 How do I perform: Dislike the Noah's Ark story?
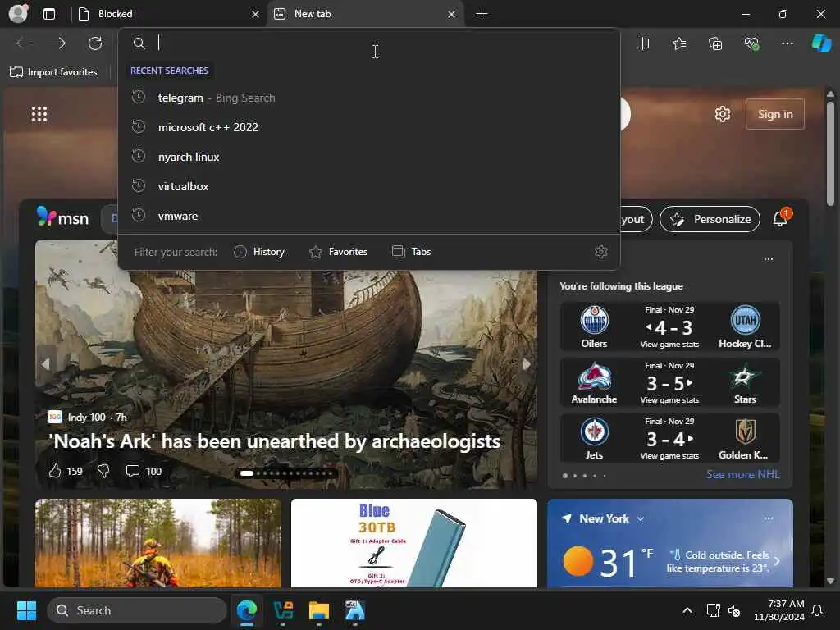tap(103, 471)
